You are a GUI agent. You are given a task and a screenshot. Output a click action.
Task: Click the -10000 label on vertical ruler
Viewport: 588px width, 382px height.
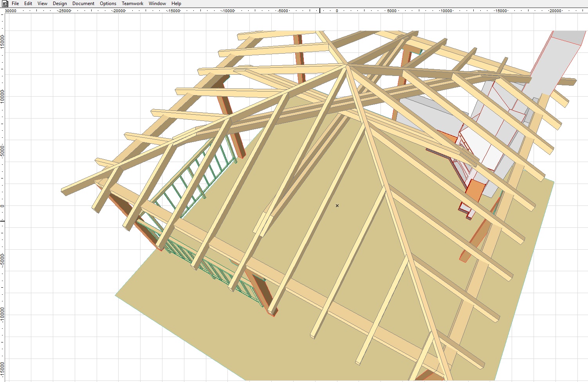[x=2, y=314]
